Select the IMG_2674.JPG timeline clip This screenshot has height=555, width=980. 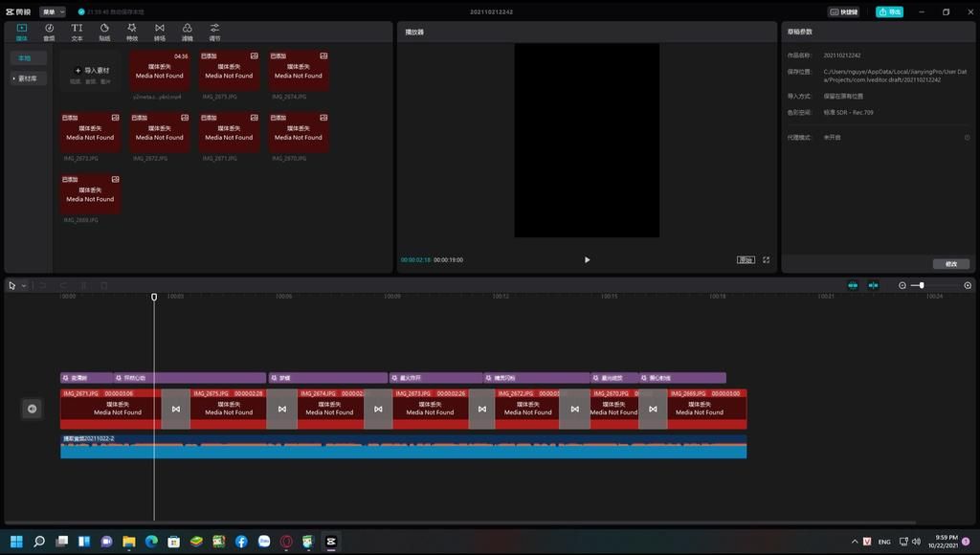pos(330,409)
